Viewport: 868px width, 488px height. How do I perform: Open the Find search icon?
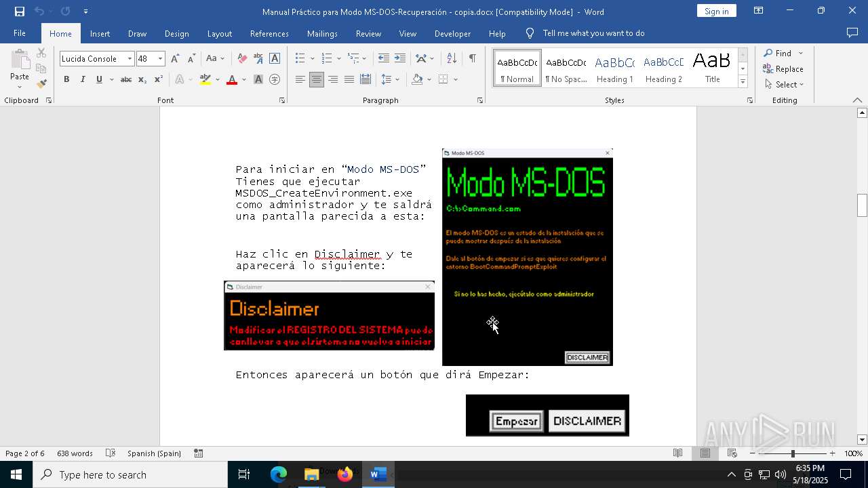pyautogui.click(x=778, y=54)
